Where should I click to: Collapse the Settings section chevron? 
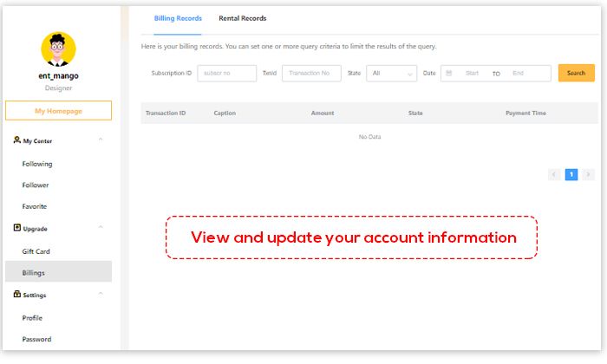101,294
